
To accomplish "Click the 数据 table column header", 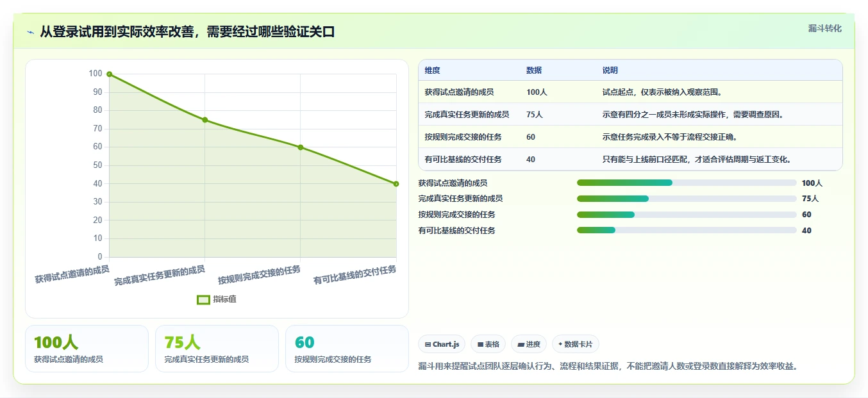I will tap(534, 70).
